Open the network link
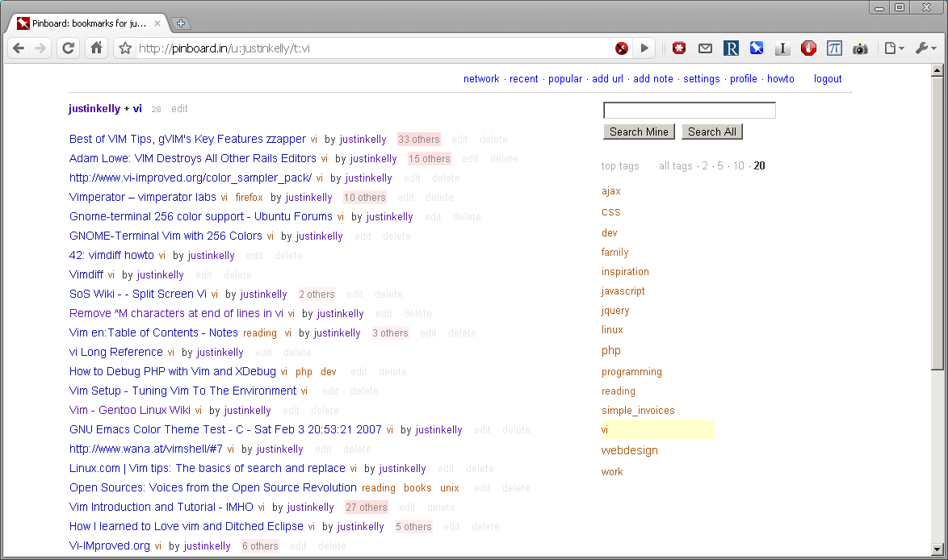 481,78
